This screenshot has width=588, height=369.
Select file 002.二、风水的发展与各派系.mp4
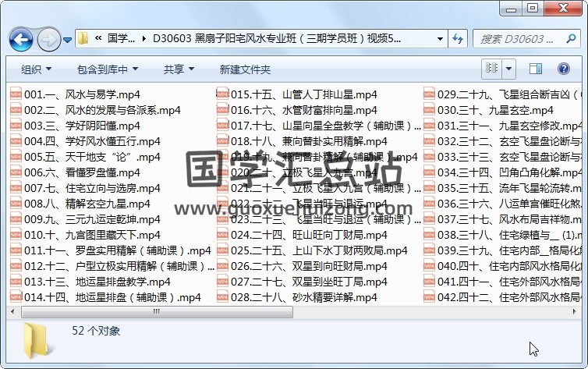point(96,110)
